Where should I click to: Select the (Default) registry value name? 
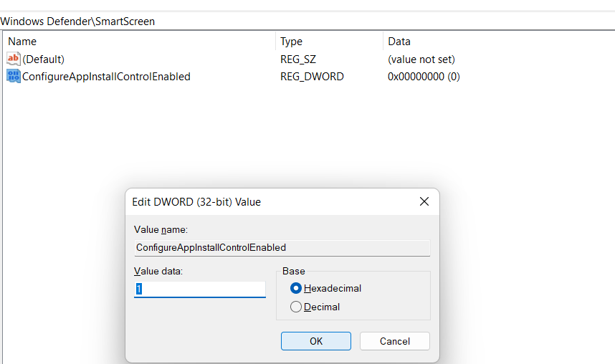(x=44, y=59)
